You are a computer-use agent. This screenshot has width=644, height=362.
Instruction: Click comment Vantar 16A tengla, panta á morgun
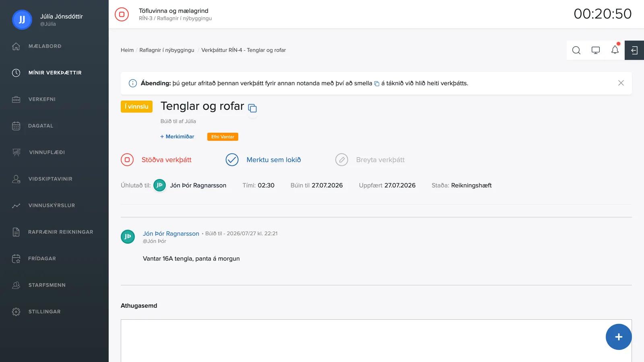pos(191,259)
